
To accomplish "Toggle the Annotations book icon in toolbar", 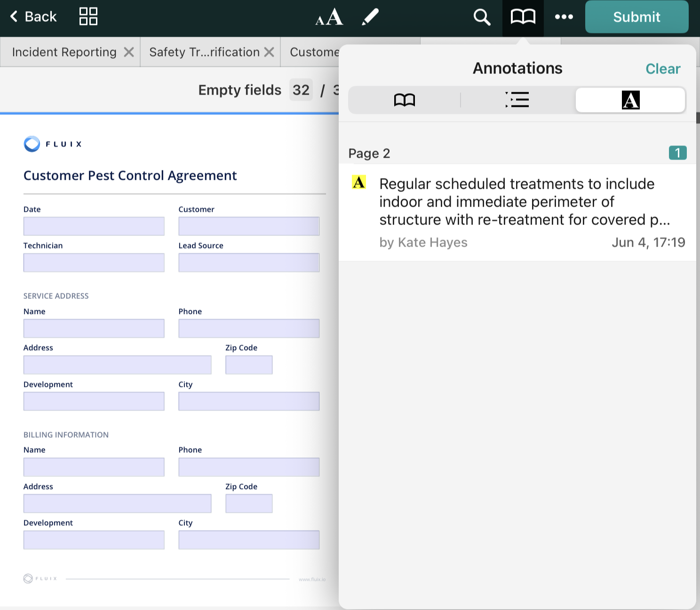I will coord(523,17).
